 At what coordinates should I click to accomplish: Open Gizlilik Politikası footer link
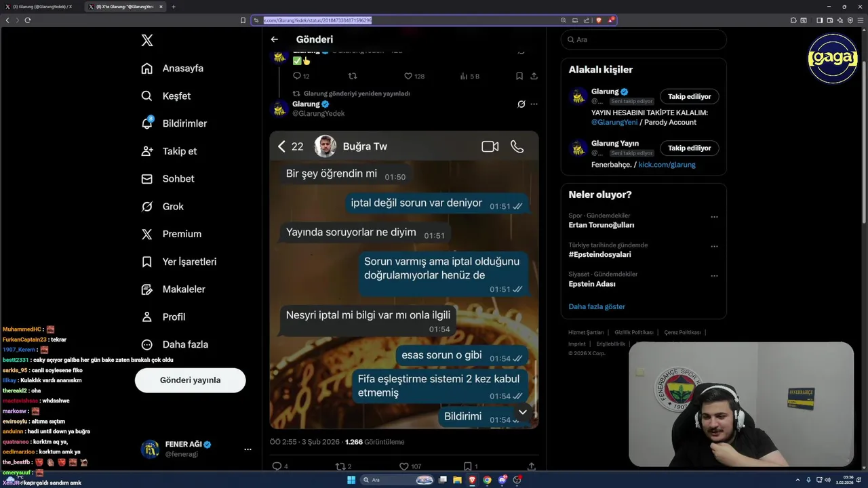tap(634, 332)
